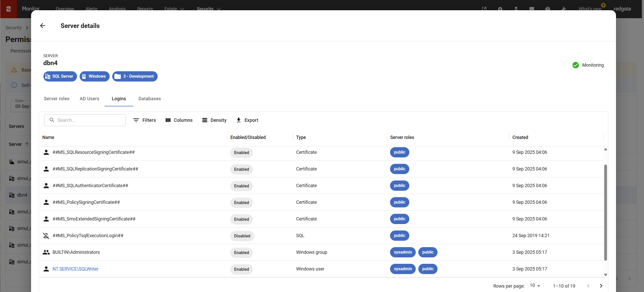
Task: Click the back arrow in Server details
Action: pos(43,26)
